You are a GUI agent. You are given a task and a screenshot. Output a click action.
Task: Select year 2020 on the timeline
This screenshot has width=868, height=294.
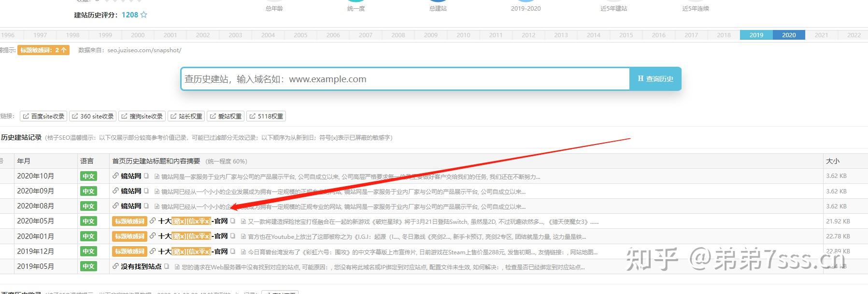point(789,35)
